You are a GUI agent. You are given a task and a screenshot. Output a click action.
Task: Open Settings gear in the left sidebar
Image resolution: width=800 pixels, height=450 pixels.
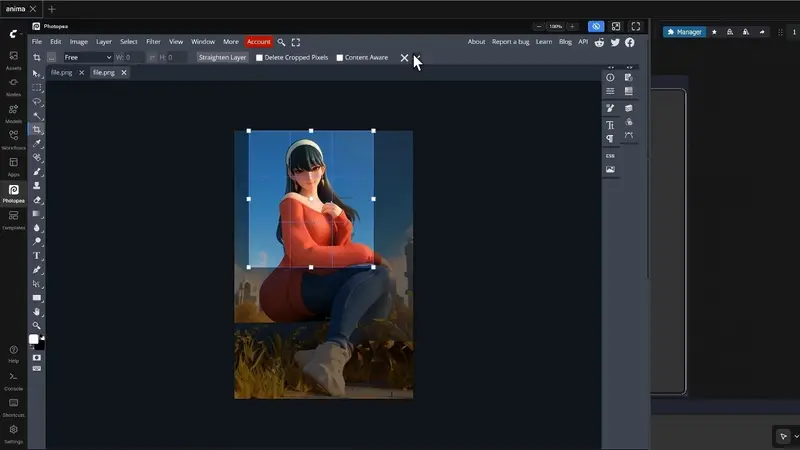tap(13, 434)
